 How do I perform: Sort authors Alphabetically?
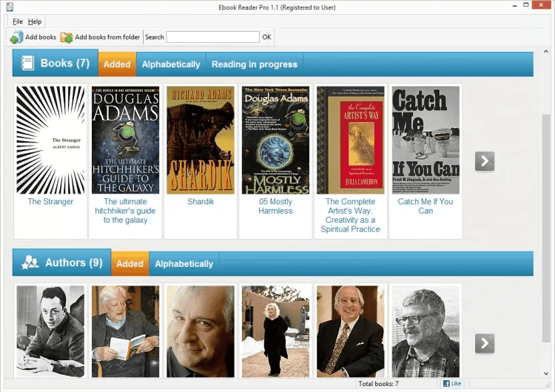coord(184,263)
